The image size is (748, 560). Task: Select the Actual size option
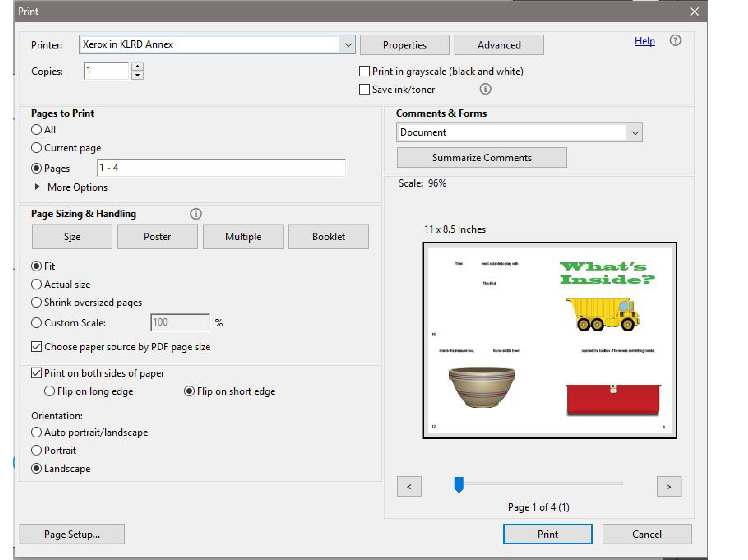pyautogui.click(x=36, y=284)
